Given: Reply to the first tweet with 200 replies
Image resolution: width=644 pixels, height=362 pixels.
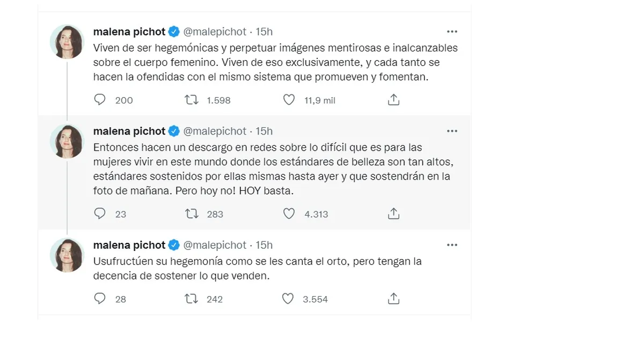Looking at the screenshot, I should 100,100.
